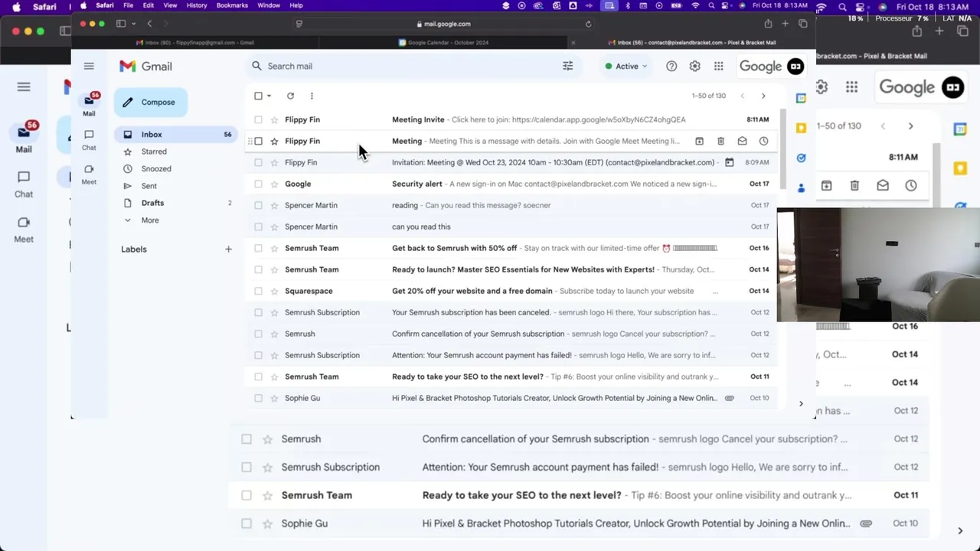The height and width of the screenshot is (551, 980).
Task: Expand side panel arrow in front window
Action: tap(801, 403)
